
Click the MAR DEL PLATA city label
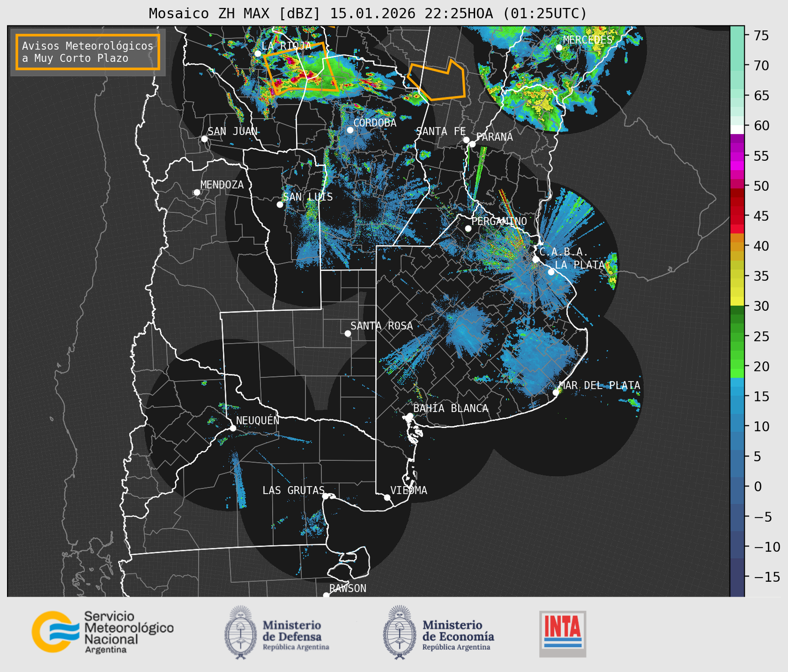pyautogui.click(x=599, y=386)
